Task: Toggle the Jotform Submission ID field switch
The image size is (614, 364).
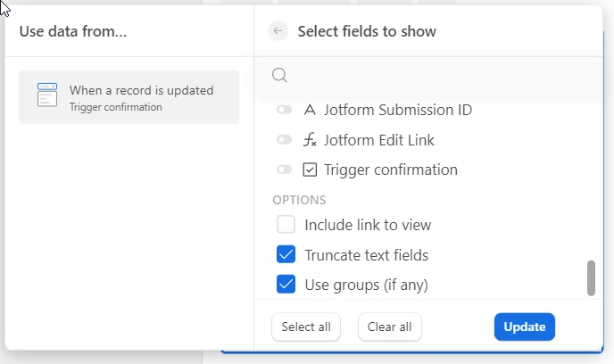Action: [285, 111]
